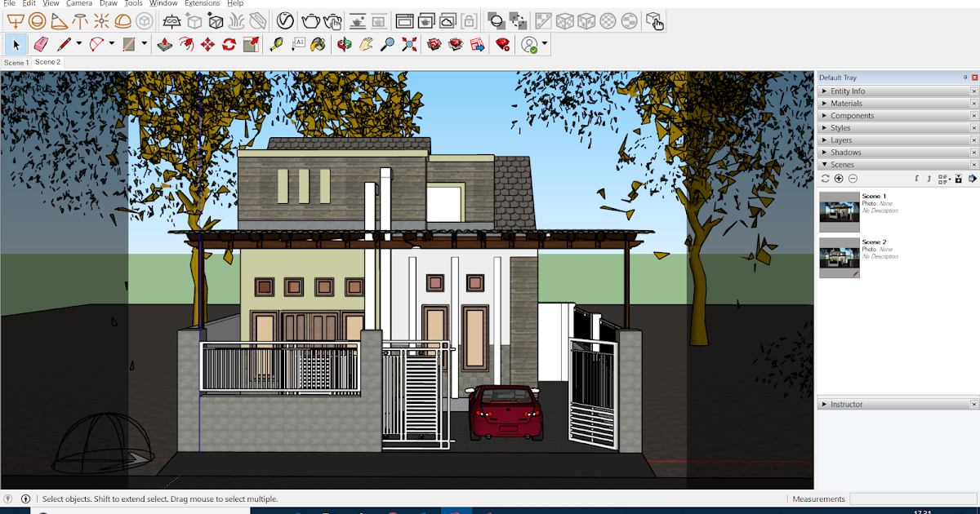The image size is (980, 514).
Task: Open the Rectangle tool dropdown arrow
Action: pos(143,45)
